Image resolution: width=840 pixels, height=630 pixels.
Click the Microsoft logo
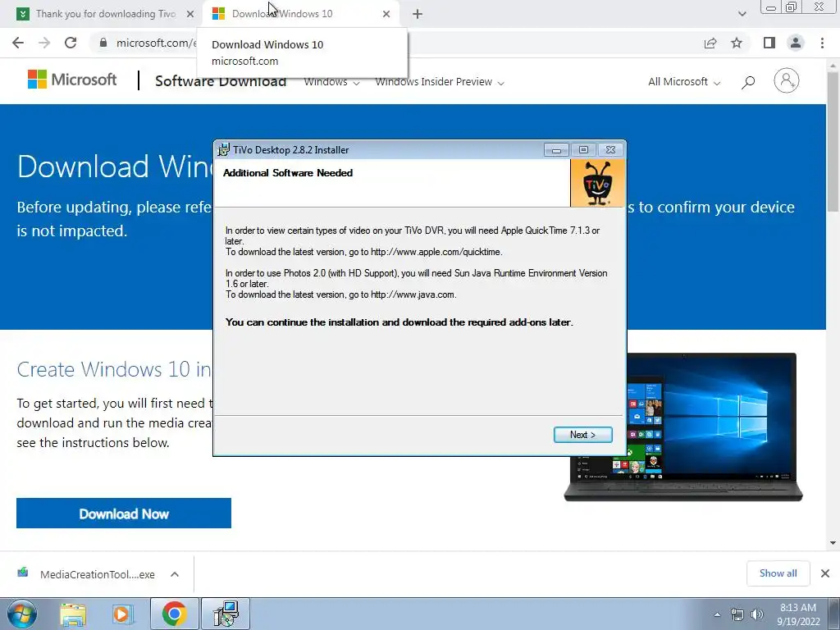72,80
